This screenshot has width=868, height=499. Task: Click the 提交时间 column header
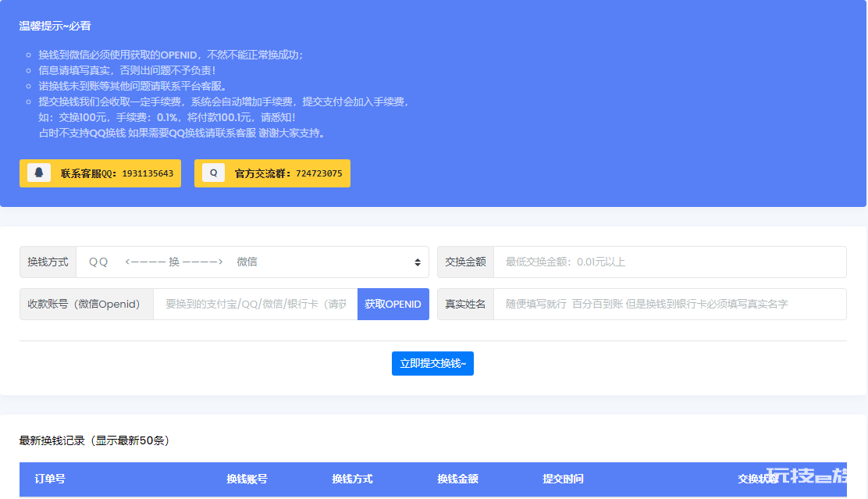(x=563, y=479)
